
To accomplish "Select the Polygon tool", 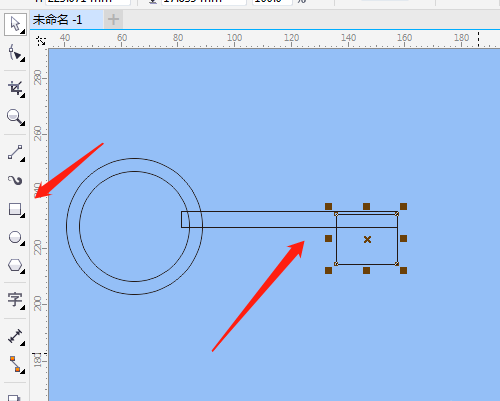I will tap(15, 265).
